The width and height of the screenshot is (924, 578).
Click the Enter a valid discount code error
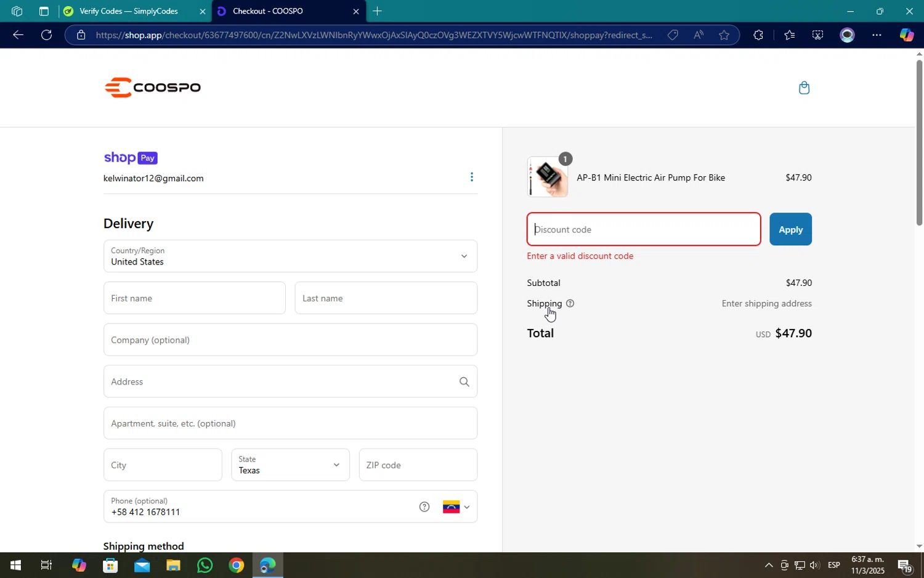580,256
